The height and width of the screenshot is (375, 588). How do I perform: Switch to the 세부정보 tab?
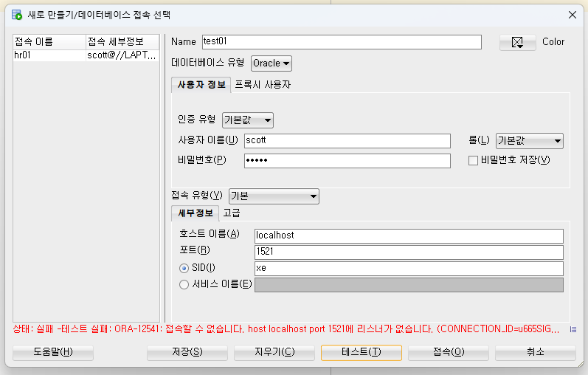pos(196,213)
